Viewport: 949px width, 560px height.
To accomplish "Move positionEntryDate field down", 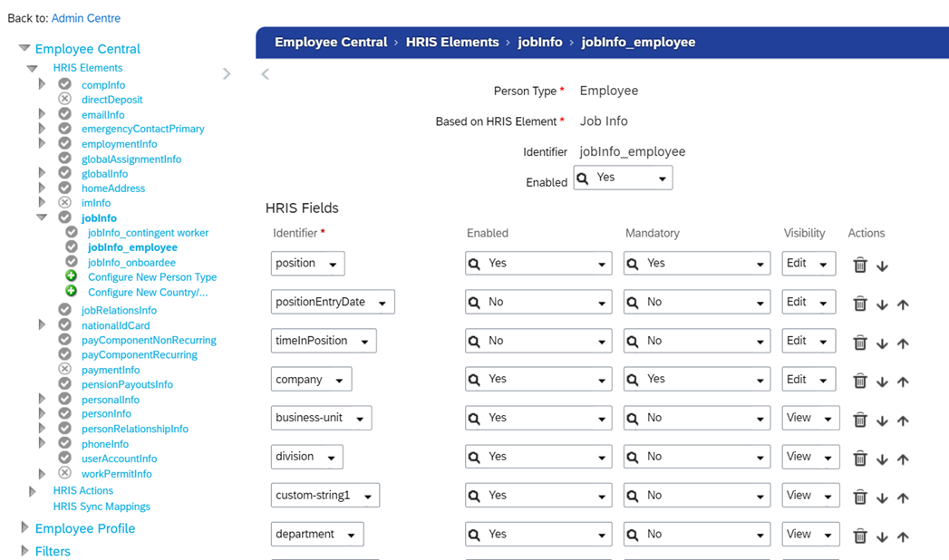I will click(882, 304).
